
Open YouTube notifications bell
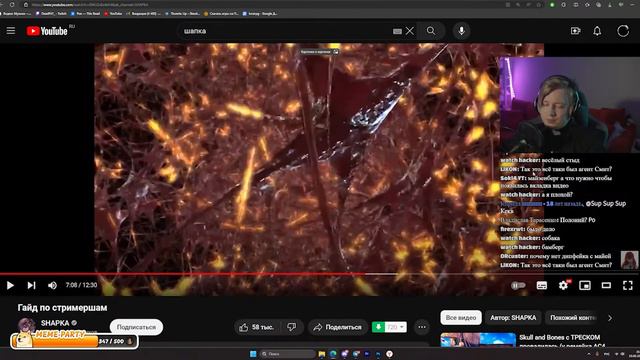pos(597,31)
